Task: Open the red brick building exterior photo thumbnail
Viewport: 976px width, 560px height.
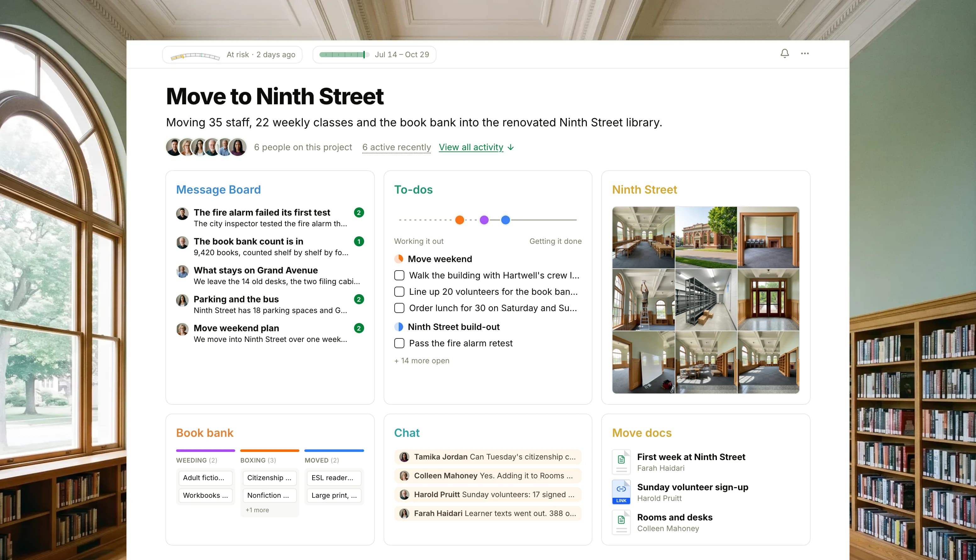Action: [x=706, y=237]
